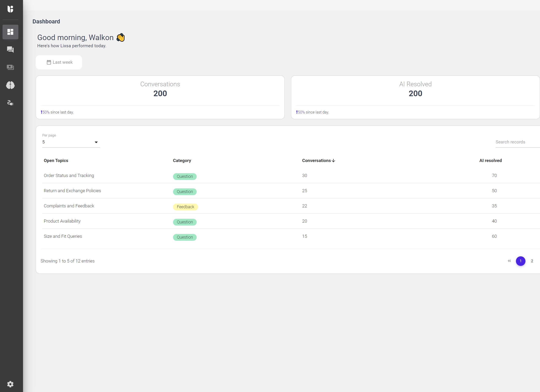The image size is (540, 392).
Task: Open the conversations chat bubbles icon
Action: pyautogui.click(x=10, y=50)
